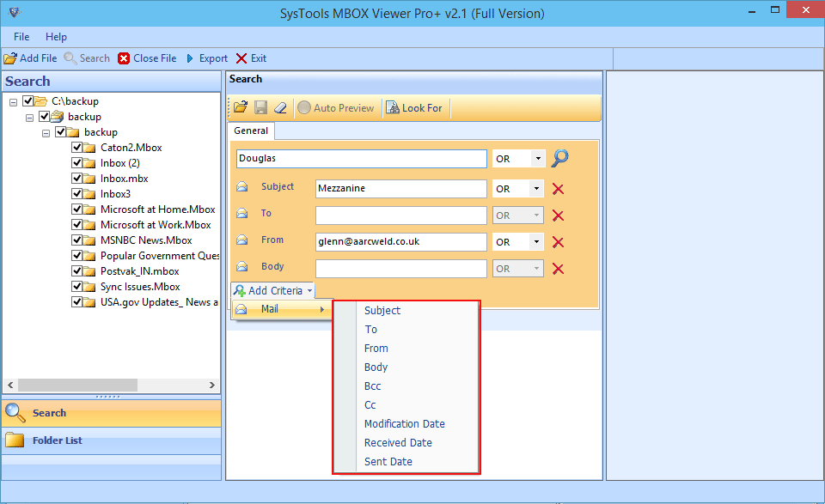825x504 pixels.
Task: Pick Modification Date from criteria submenu
Action: click(406, 424)
